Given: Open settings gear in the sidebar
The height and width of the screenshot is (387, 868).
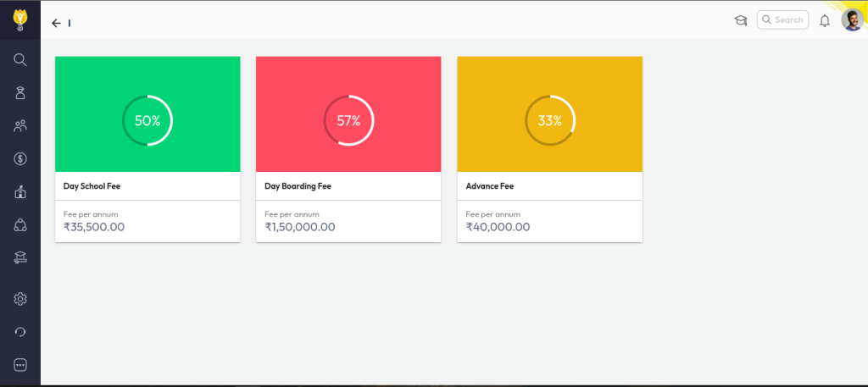Looking at the screenshot, I should point(20,299).
